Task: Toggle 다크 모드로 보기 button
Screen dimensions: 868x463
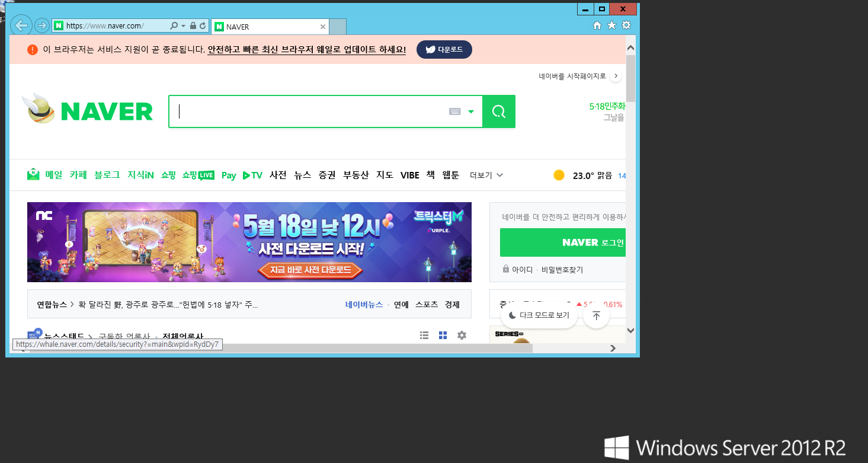Action: (x=539, y=315)
